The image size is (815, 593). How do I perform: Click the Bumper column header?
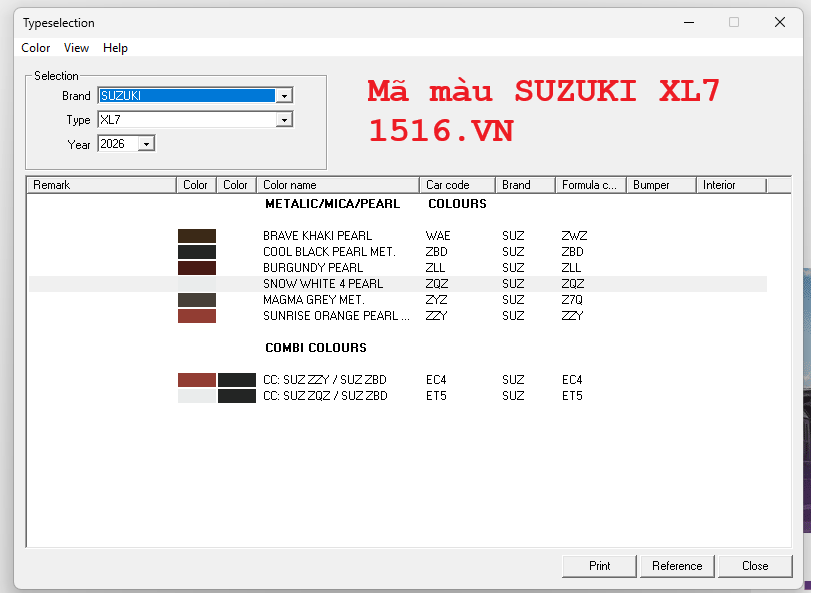[x=662, y=185]
